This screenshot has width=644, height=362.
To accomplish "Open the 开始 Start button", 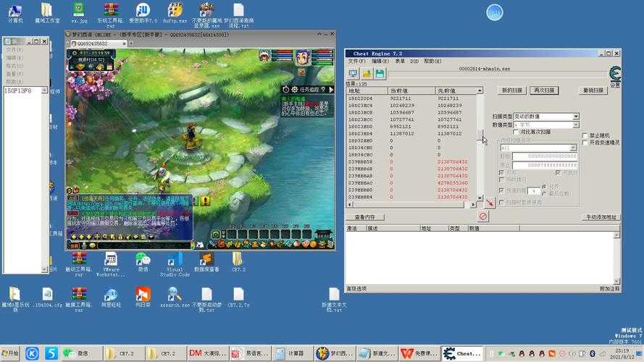I will (x=10, y=353).
